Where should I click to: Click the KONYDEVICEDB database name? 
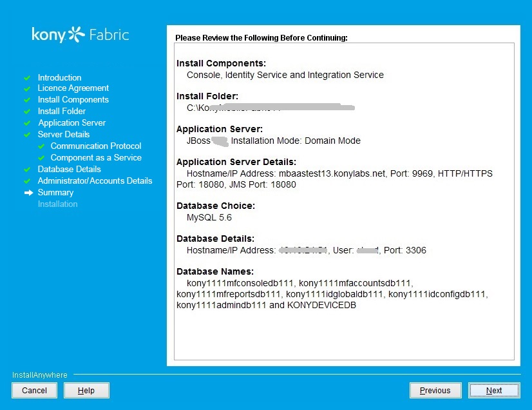(x=321, y=305)
